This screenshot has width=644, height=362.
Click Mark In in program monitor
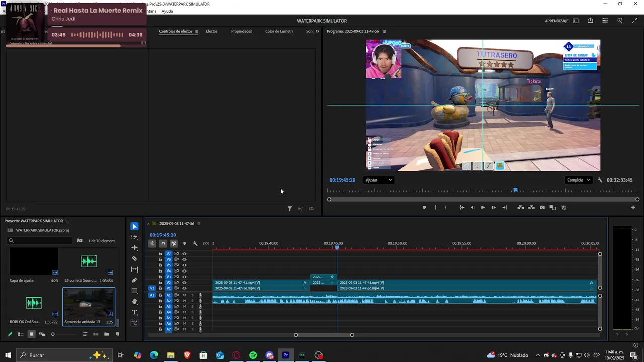click(x=435, y=208)
